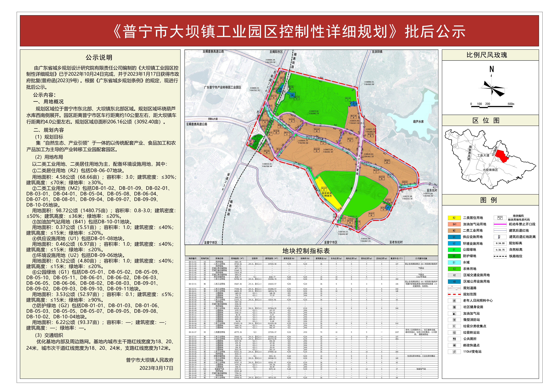Click the U1 supply facilities swatch
The height and width of the screenshot is (392, 555).
(x=454, y=237)
